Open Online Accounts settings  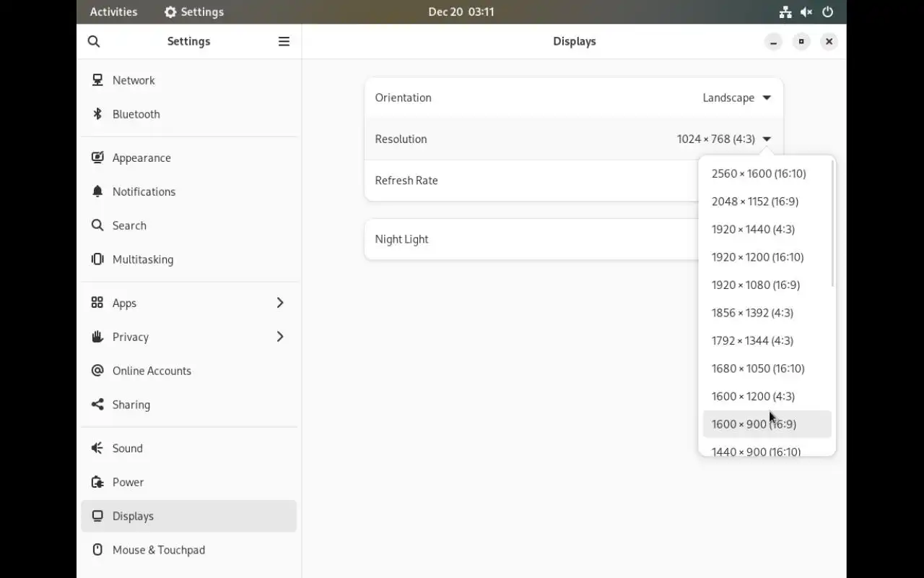click(x=188, y=371)
